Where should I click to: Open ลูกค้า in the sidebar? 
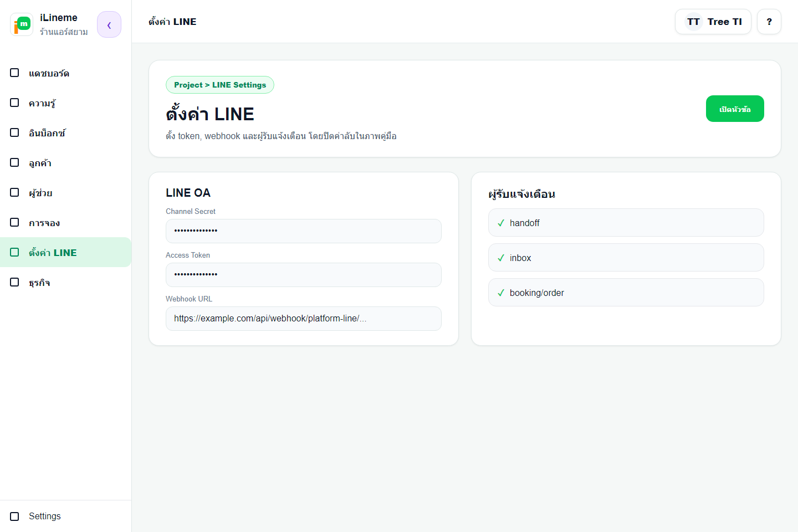click(65, 163)
